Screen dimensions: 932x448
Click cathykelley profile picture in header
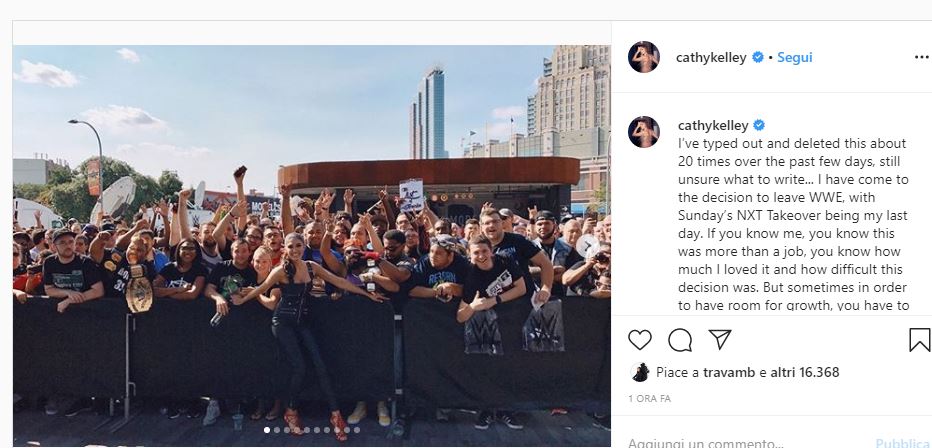coord(644,57)
